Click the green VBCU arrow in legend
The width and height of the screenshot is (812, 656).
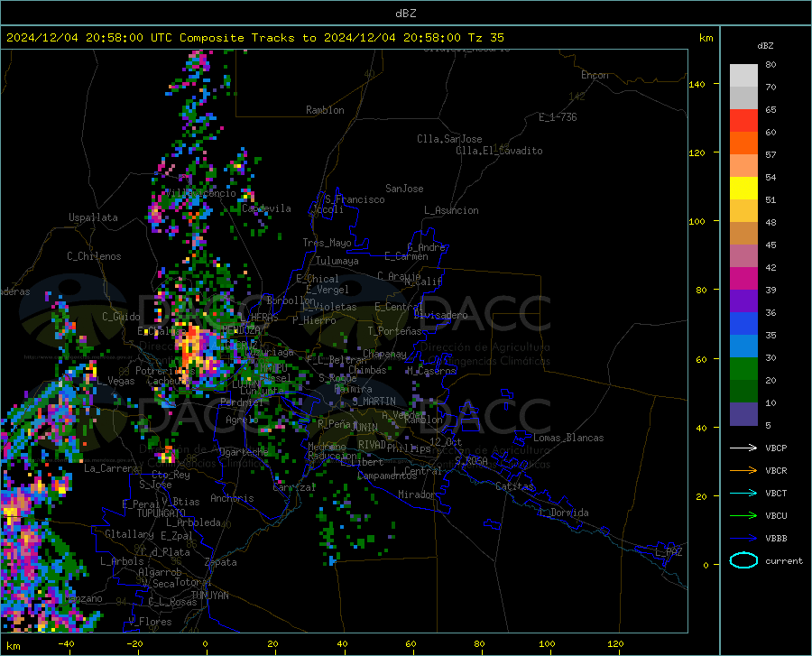click(x=743, y=516)
